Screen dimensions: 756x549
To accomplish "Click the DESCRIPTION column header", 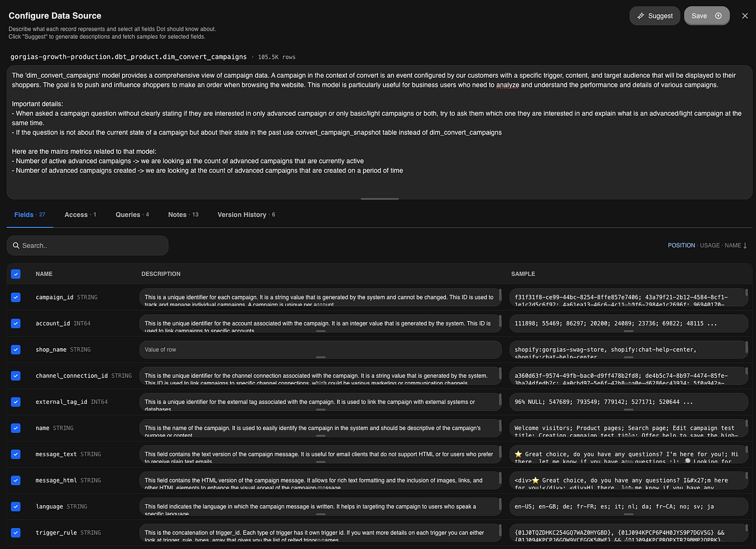I will (161, 274).
